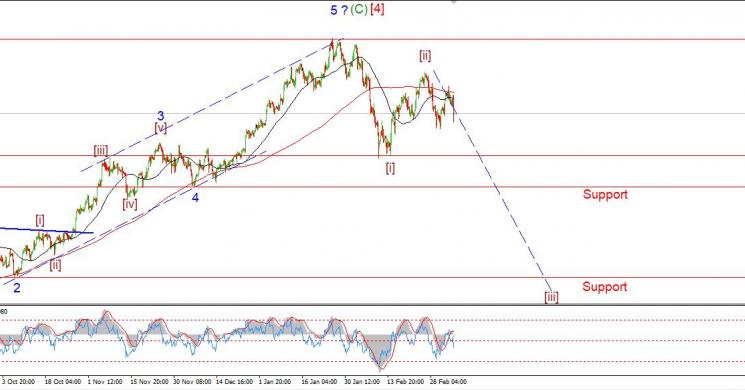Click the blue wave 2 label

17,288
